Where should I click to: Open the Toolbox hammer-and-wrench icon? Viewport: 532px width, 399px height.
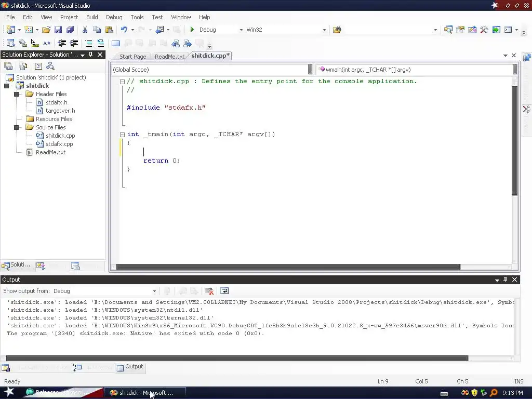[x=484, y=30]
